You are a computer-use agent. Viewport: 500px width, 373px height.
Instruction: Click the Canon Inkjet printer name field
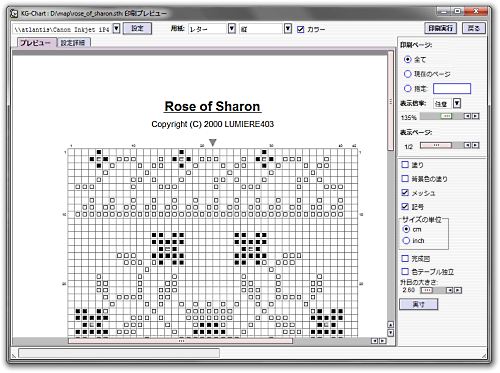point(62,29)
